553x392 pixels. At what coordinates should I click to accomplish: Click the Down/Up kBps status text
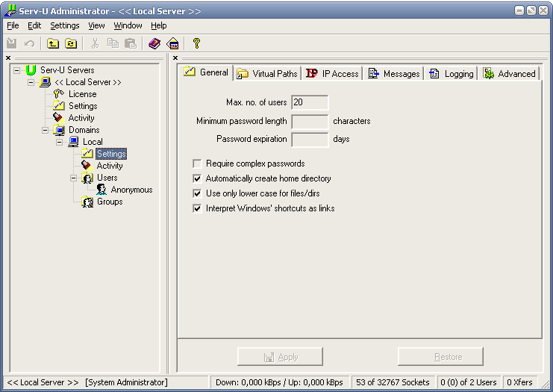tap(279, 382)
